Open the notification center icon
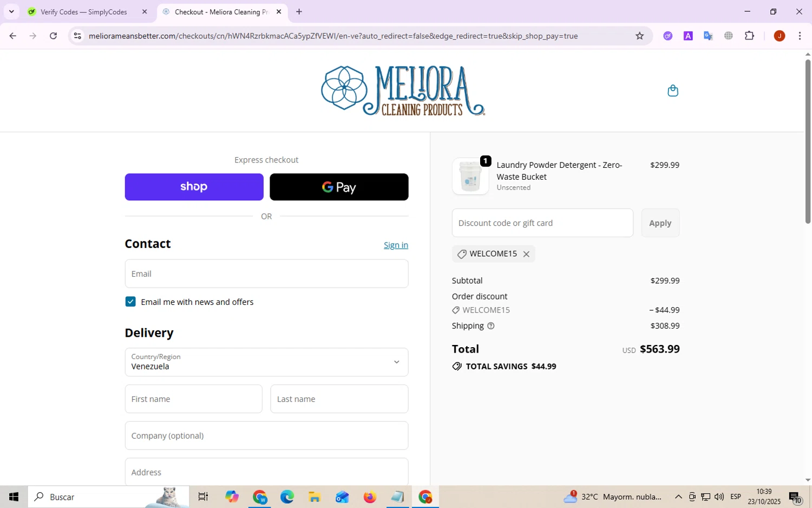 pyautogui.click(x=795, y=497)
